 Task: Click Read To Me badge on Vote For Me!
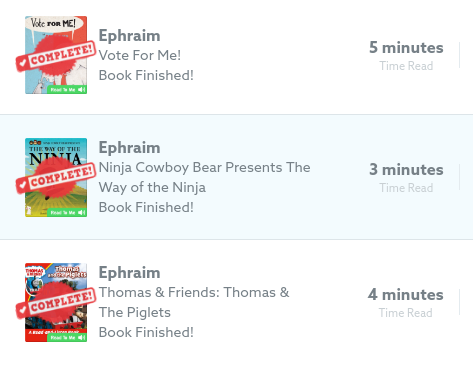67,89
